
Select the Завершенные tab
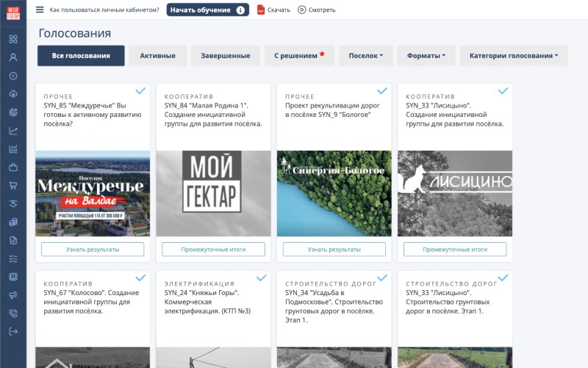point(226,56)
